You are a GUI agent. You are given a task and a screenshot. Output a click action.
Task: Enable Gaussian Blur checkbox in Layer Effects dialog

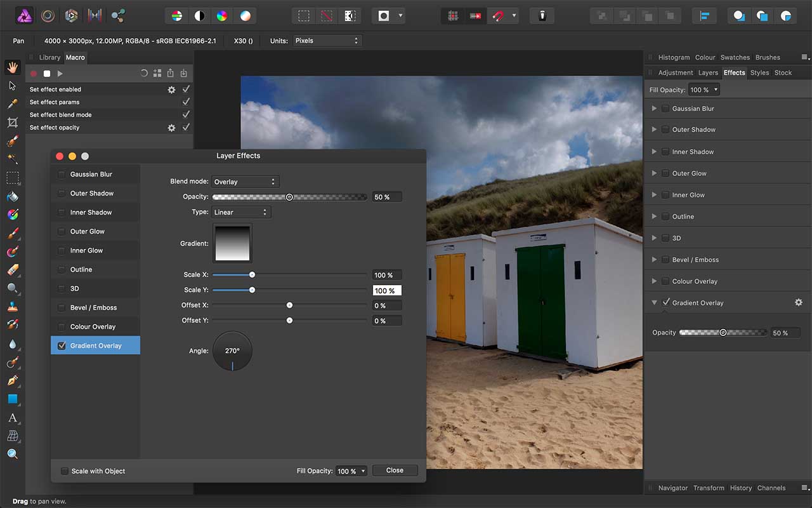pos(62,174)
